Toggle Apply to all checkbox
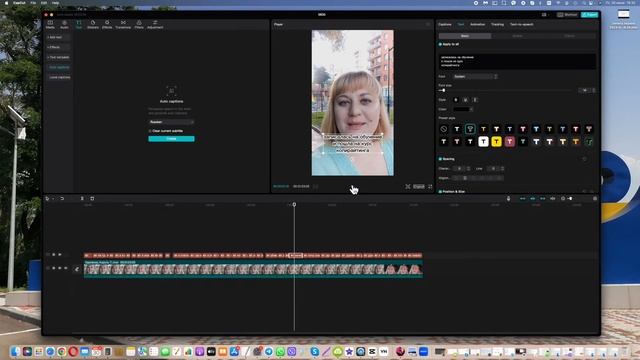Viewport: 640px width, 360px height. [440, 44]
